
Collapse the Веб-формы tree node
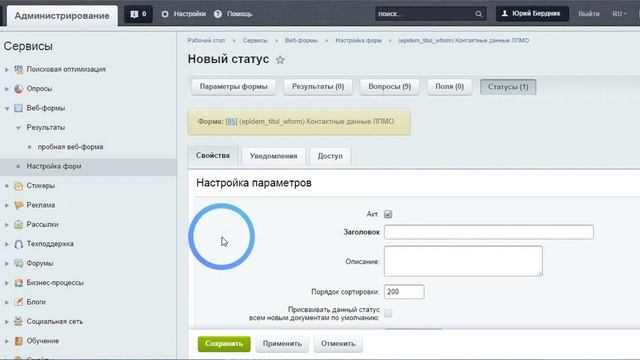click(x=7, y=108)
